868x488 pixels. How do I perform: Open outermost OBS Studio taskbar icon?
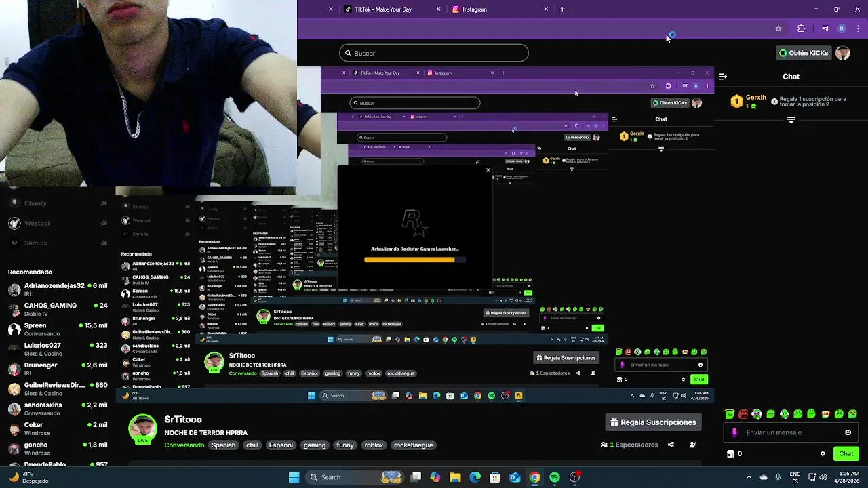click(575, 477)
